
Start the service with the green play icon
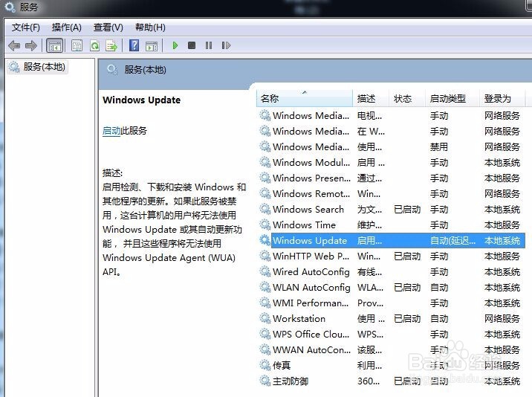[175, 45]
